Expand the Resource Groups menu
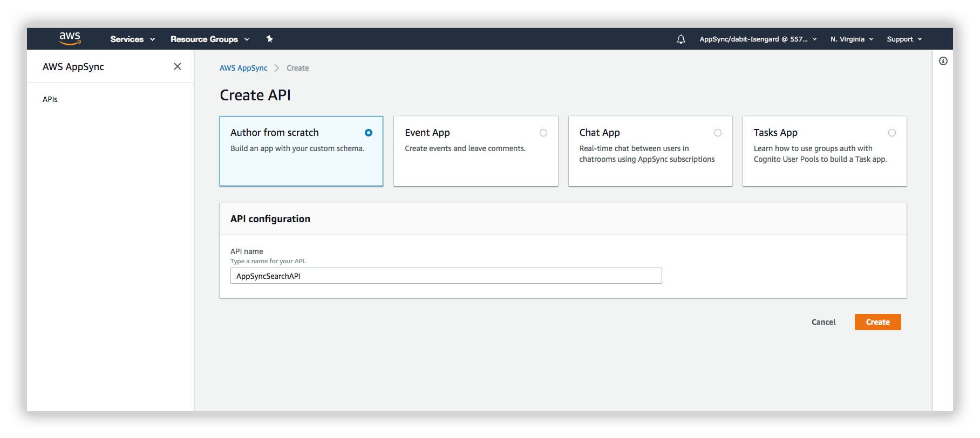The width and height of the screenshot is (980, 438). [210, 39]
